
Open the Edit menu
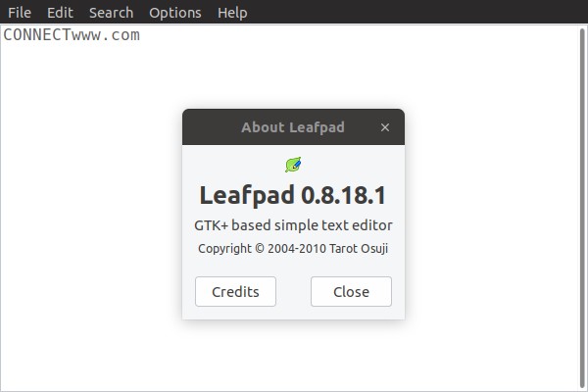(x=60, y=13)
